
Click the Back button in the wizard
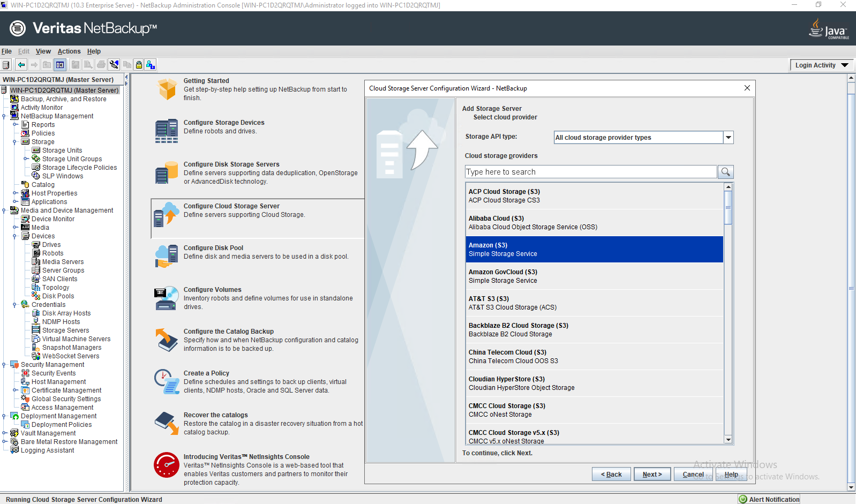[611, 474]
